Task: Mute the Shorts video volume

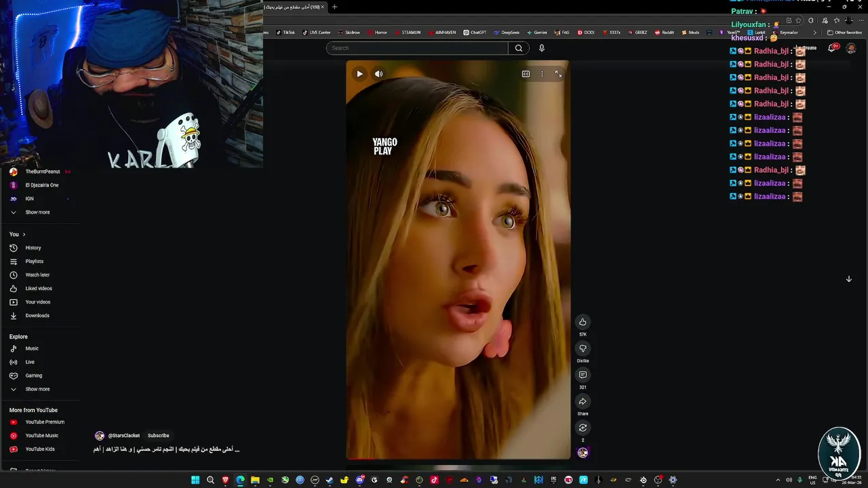Action: click(378, 74)
